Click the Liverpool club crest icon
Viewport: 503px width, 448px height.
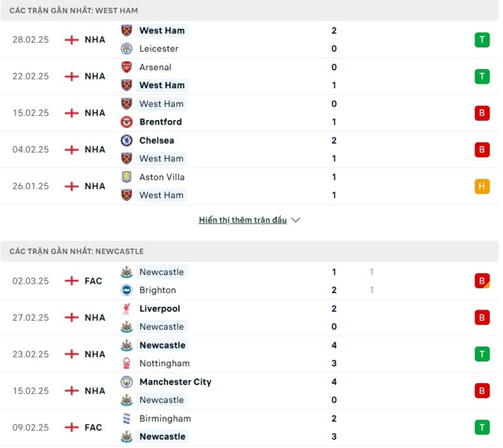(127, 309)
